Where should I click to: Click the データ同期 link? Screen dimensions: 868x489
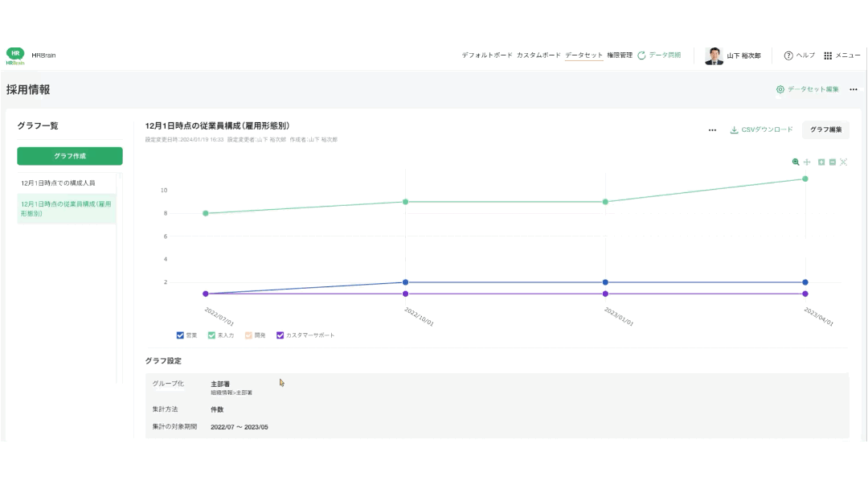point(665,55)
